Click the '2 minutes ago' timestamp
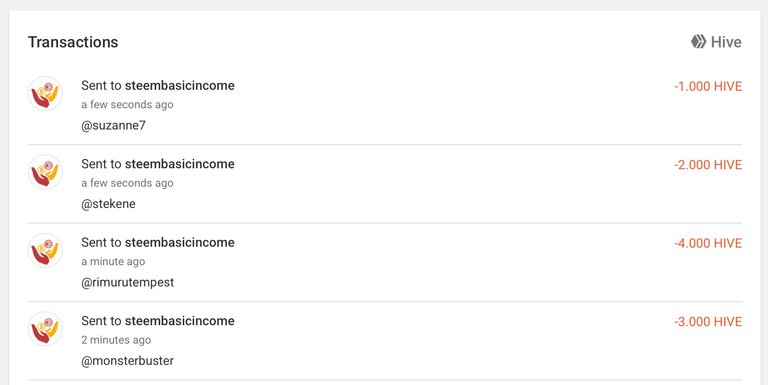Image resolution: width=768 pixels, height=385 pixels. (116, 340)
